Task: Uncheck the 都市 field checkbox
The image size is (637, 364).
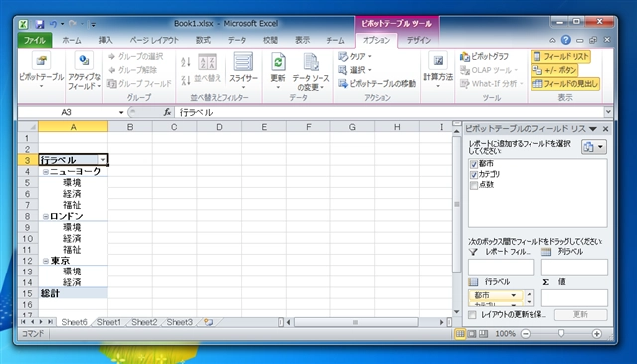Action: click(x=474, y=164)
